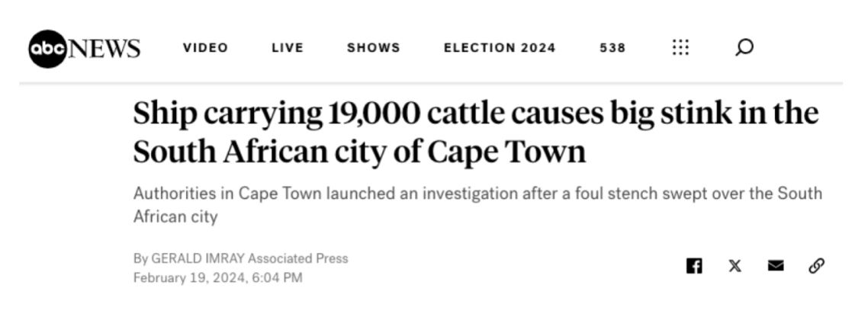Click the NEWS wordmark beside the logo
The image size is (868, 320).
pos(104,48)
